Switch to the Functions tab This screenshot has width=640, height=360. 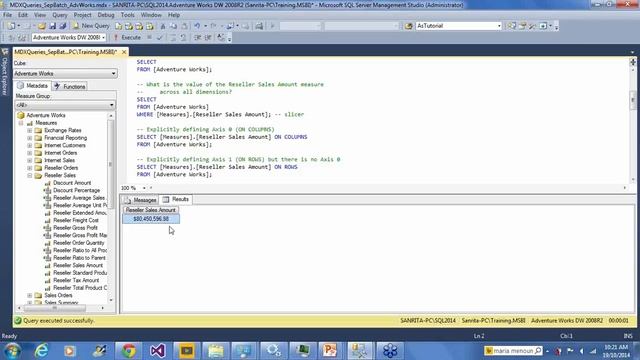tap(70, 86)
